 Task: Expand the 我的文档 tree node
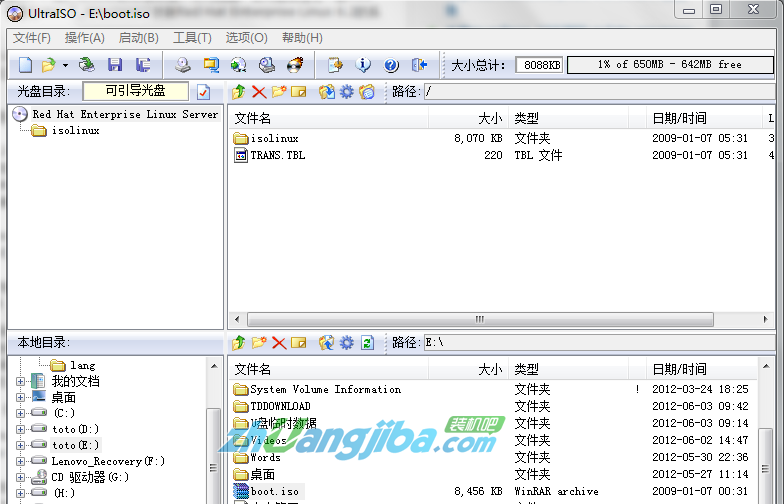(x=21, y=381)
